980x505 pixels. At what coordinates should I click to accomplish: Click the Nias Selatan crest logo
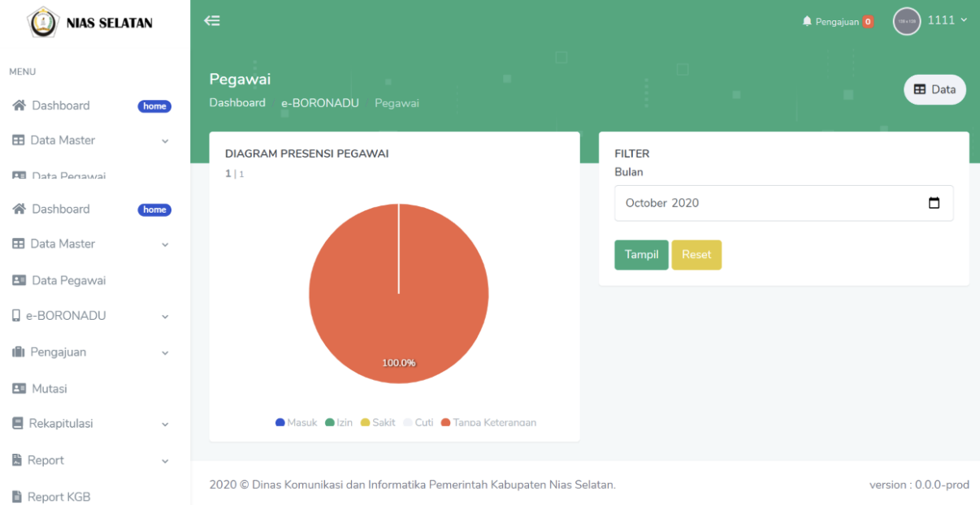[44, 22]
